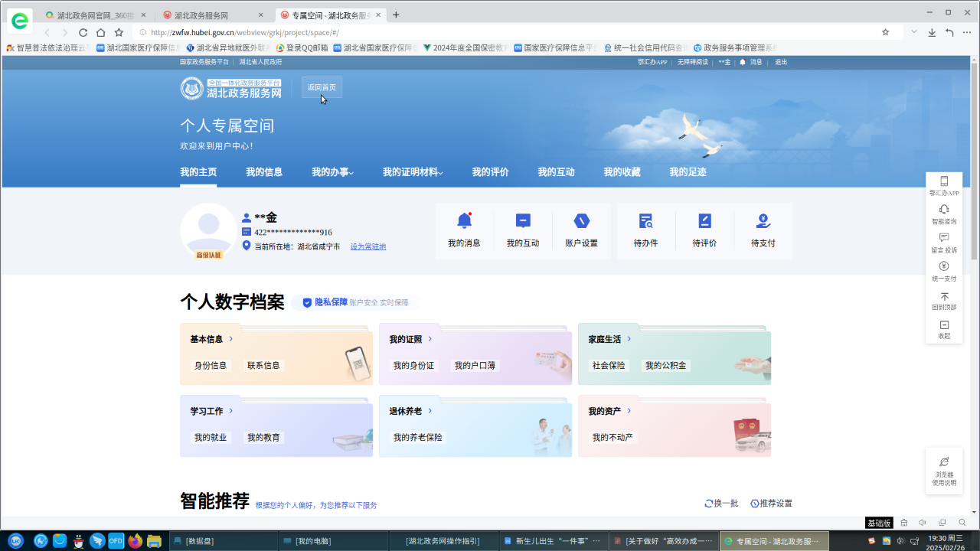Collapse the right sidebar with 收起
The image size is (980, 551).
(x=944, y=325)
